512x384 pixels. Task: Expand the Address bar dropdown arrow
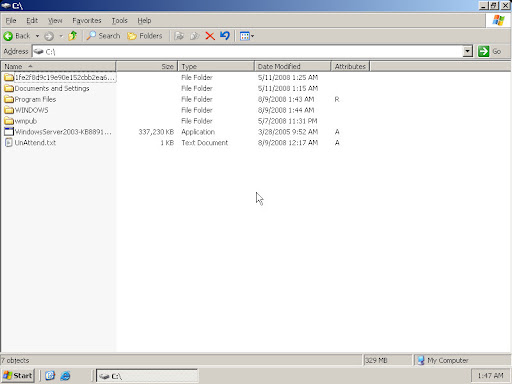468,51
